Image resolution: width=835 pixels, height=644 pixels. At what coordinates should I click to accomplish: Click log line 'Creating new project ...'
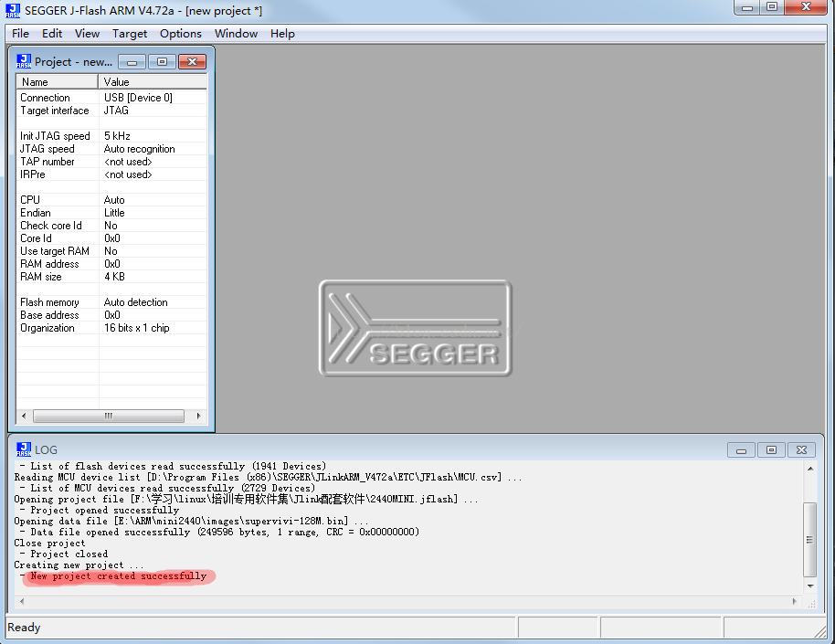(79, 565)
